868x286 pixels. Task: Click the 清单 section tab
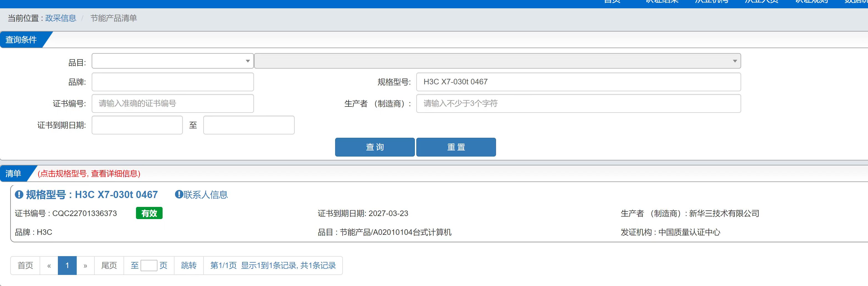tap(14, 174)
